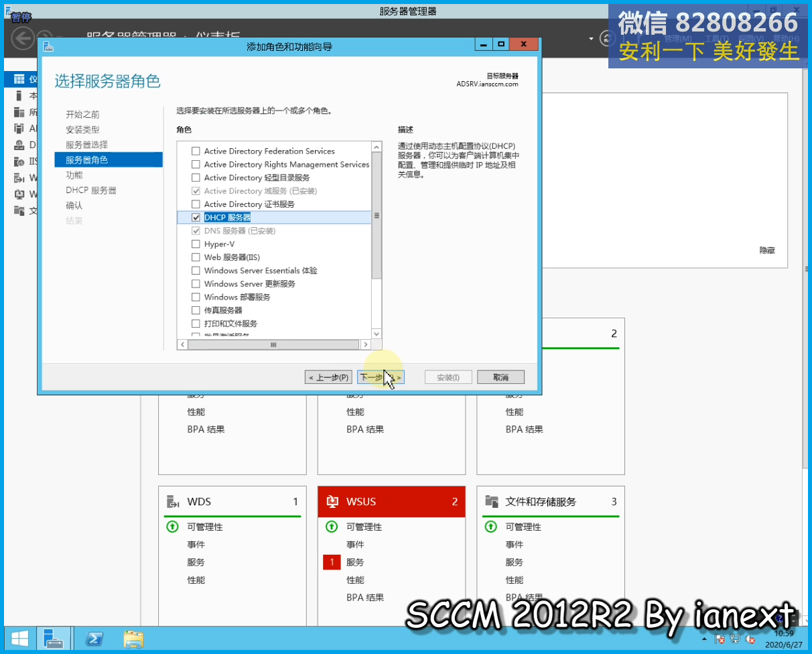
Task: Select the Local Server icon in sidebar
Action: pyautogui.click(x=19, y=95)
